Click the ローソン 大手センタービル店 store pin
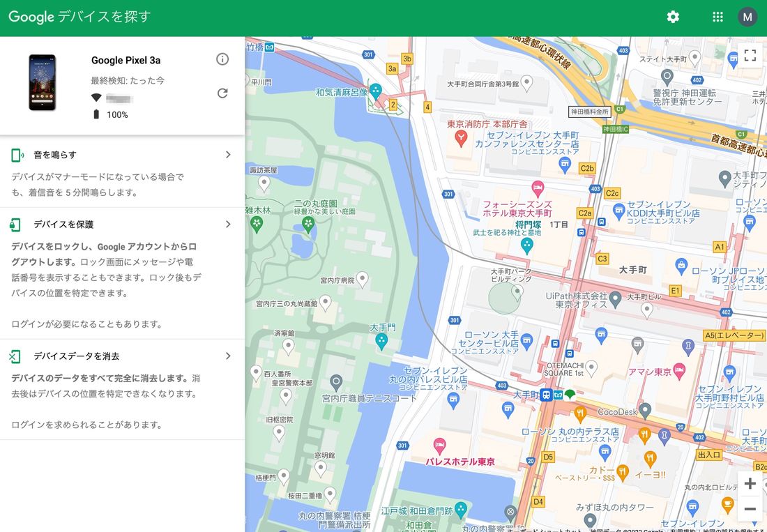The width and height of the screenshot is (767, 532). [x=527, y=341]
